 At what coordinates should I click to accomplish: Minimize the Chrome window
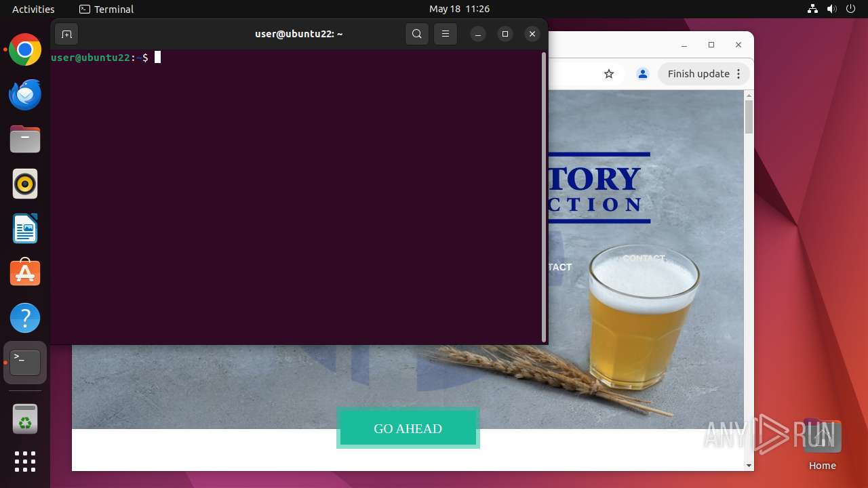click(x=684, y=45)
